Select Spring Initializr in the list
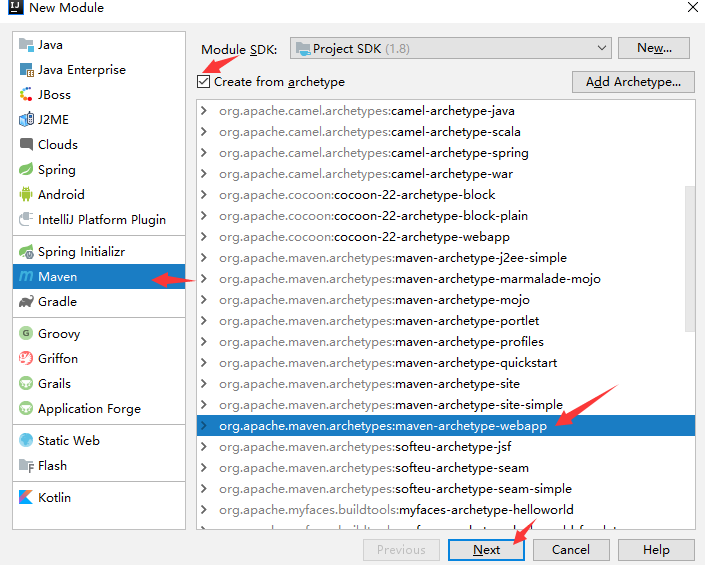This screenshot has height=565, width=705. [99, 252]
